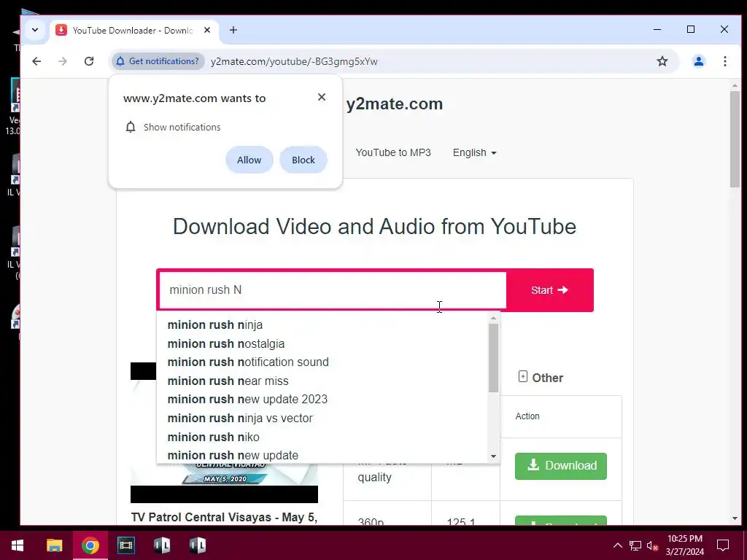
Task: Open the tab search dropdown arrow
Action: pyautogui.click(x=35, y=30)
